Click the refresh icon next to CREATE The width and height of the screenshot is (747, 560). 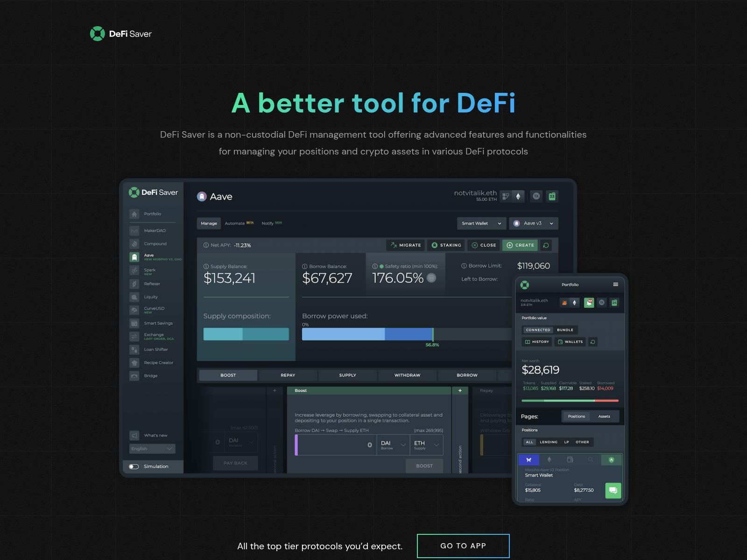(546, 245)
